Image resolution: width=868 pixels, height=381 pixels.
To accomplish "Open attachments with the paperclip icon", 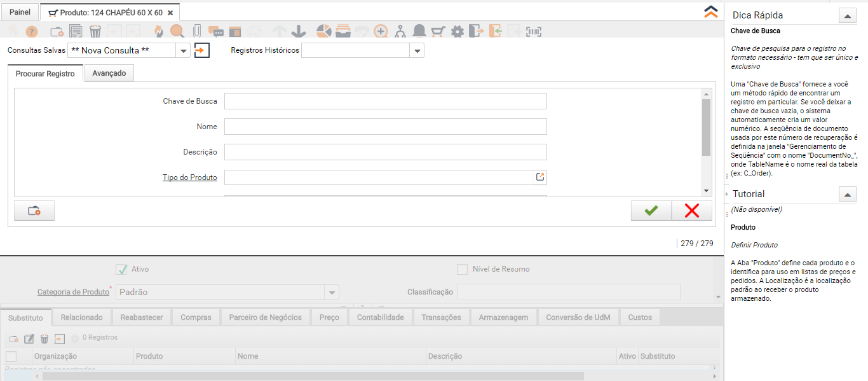I will [x=197, y=31].
